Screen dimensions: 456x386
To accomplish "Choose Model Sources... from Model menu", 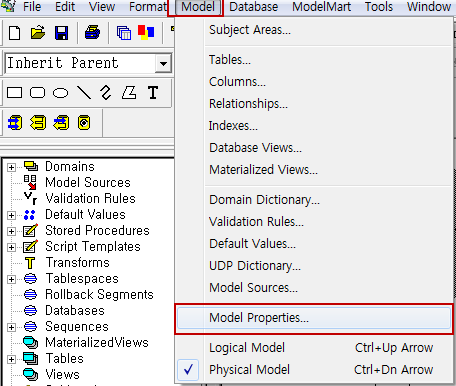I will (313, 288).
